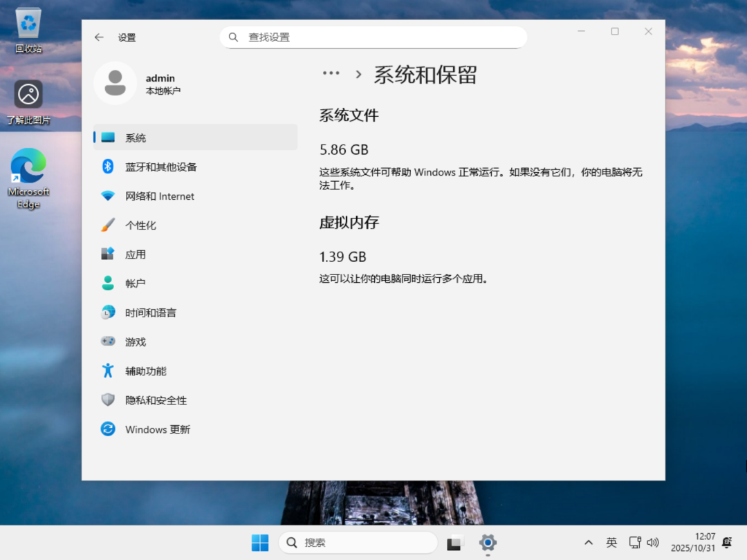
Task: Click the magnifier icon in 查找设置 box
Action: [234, 37]
